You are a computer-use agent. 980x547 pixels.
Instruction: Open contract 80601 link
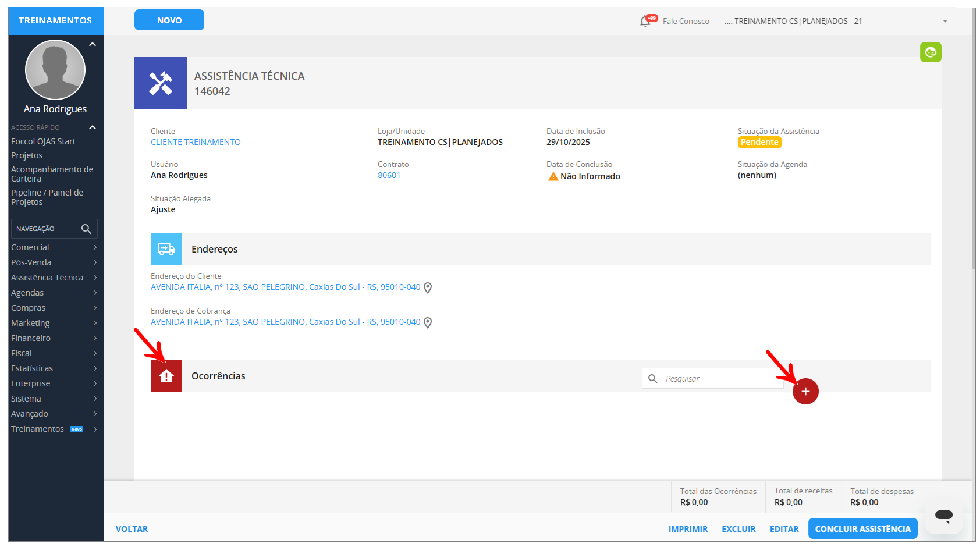pos(389,175)
